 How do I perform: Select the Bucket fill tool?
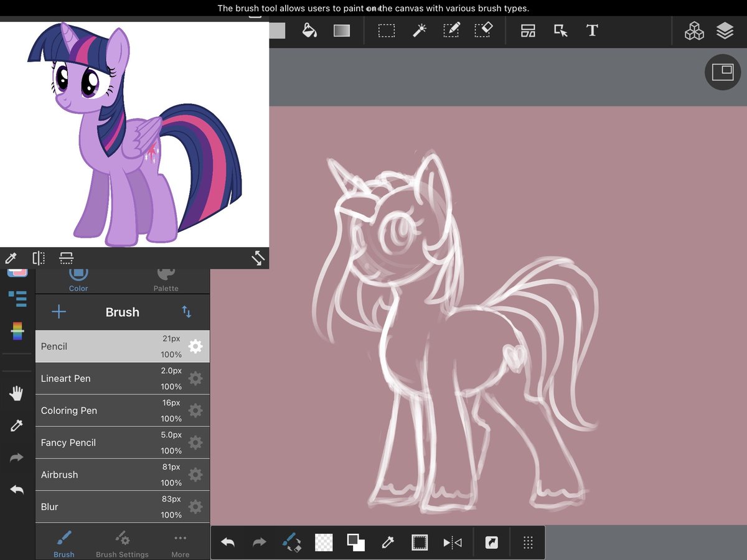[x=309, y=30]
